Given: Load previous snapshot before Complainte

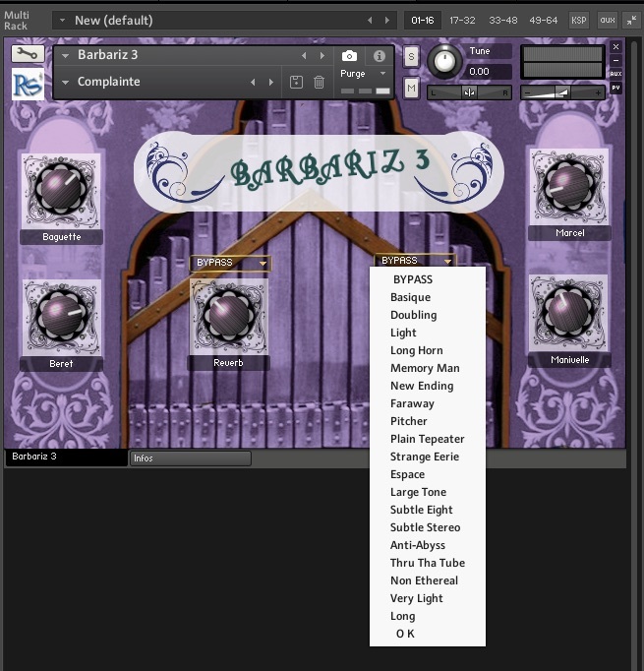Looking at the screenshot, I should point(253,82).
